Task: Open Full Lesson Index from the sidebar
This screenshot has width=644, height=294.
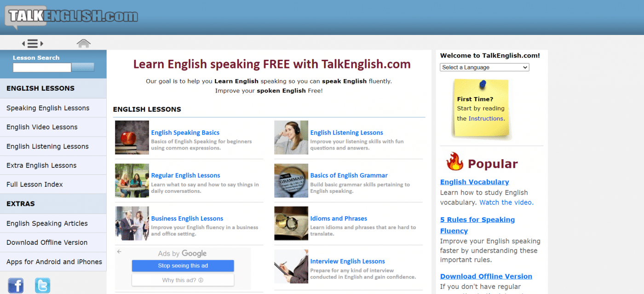Action: tap(35, 184)
